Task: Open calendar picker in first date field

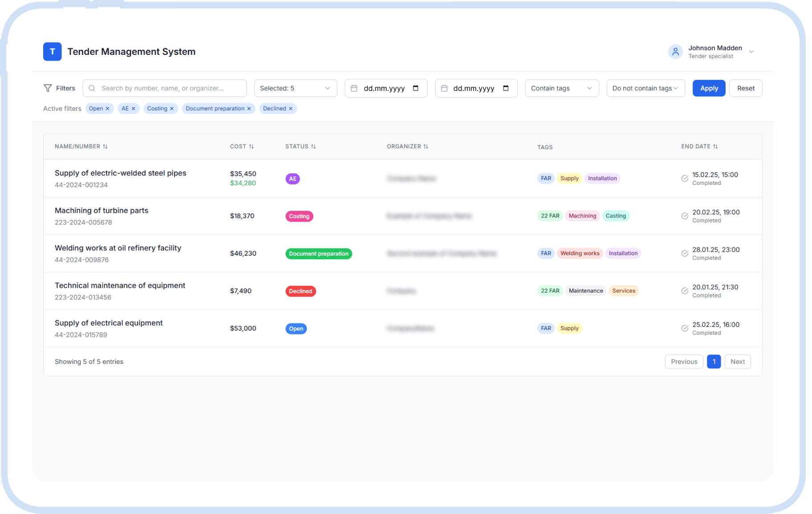Action: (x=416, y=88)
